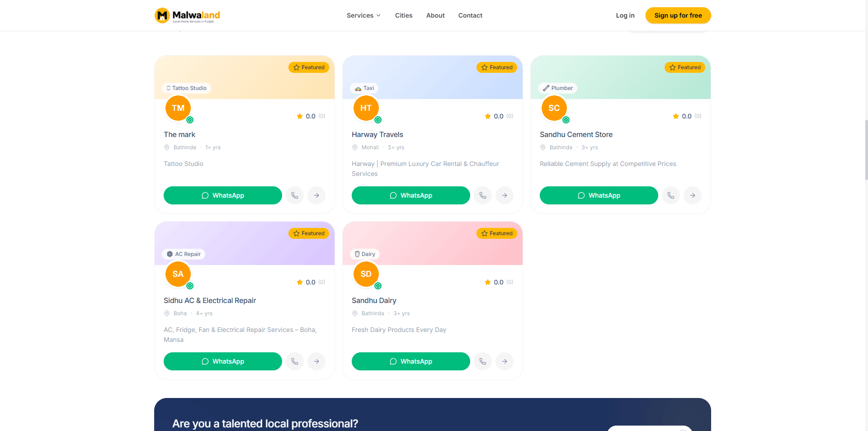Image resolution: width=868 pixels, height=431 pixels.
Task: Go to the About page
Action: (435, 15)
